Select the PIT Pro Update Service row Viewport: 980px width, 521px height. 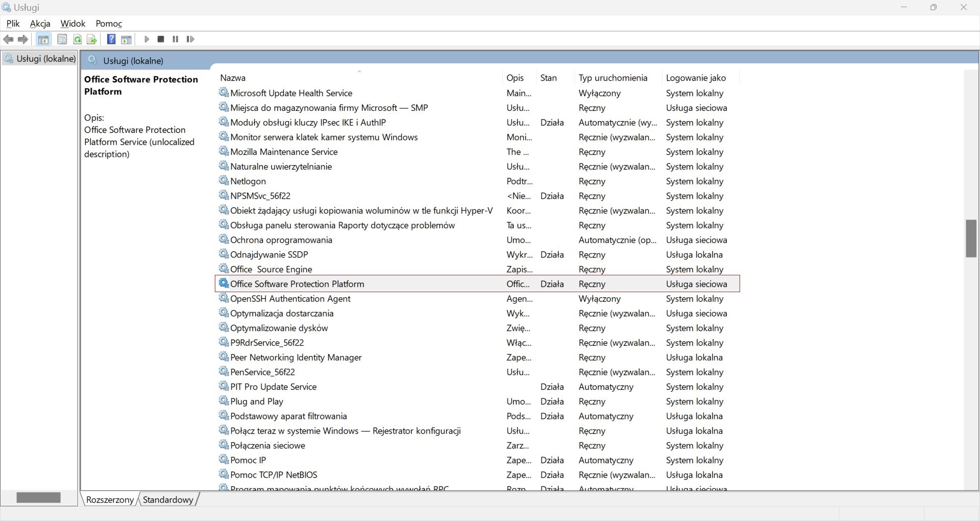point(477,387)
